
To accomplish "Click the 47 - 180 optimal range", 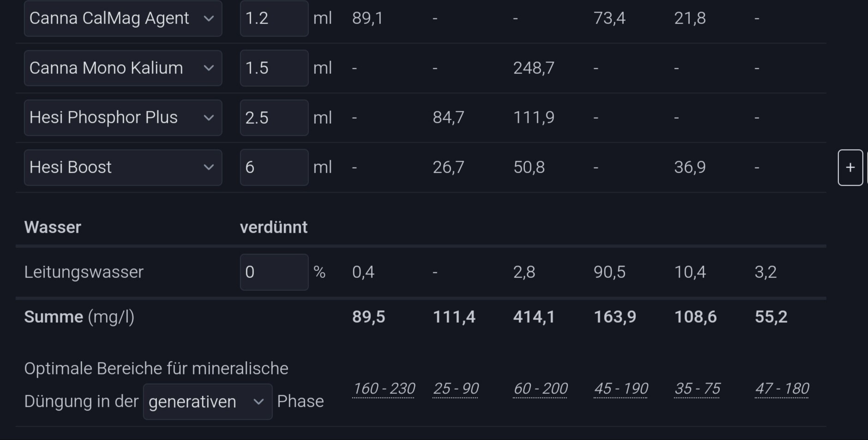I will click(781, 389).
